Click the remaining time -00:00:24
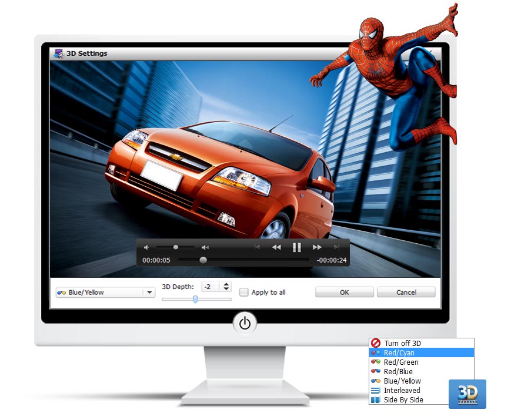Image resolution: width=521 pixels, height=420 pixels. click(331, 260)
